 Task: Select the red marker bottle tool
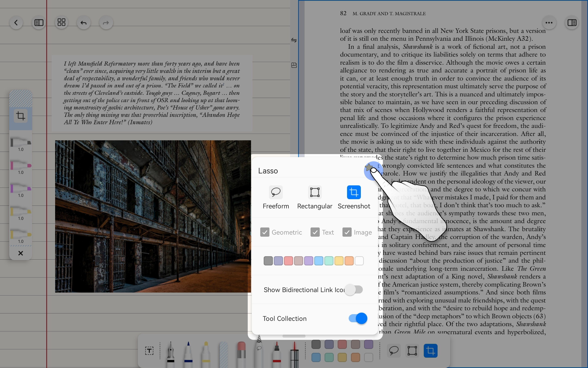click(277, 354)
